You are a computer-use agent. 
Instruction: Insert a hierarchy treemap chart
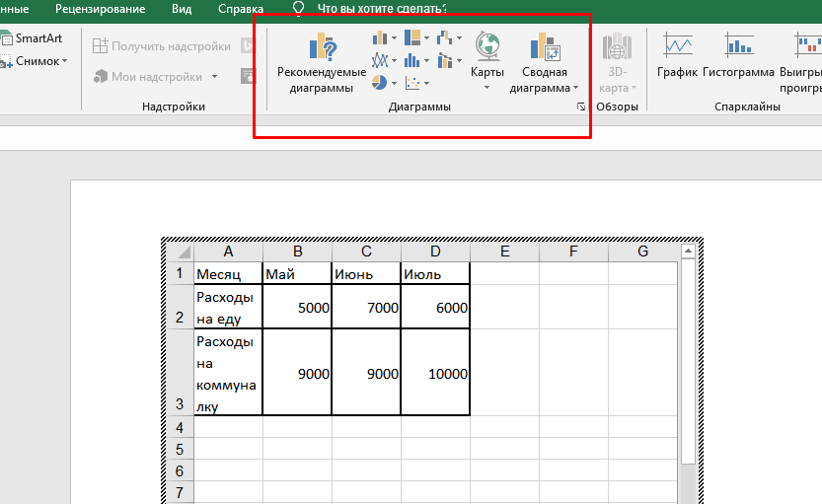click(413, 38)
